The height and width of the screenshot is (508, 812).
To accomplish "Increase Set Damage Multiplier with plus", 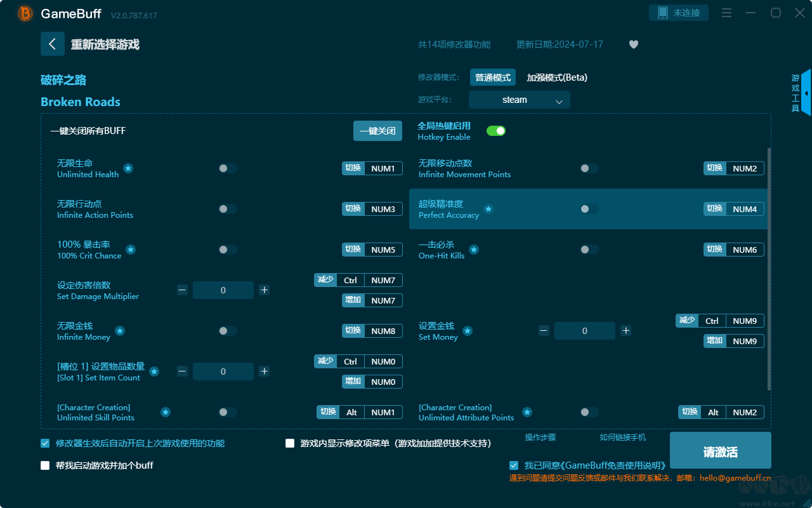I will tap(265, 290).
